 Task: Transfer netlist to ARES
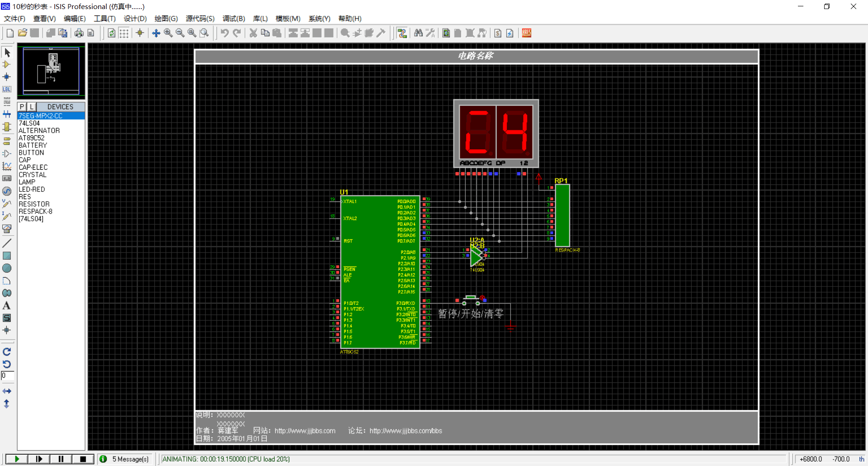tap(527, 33)
